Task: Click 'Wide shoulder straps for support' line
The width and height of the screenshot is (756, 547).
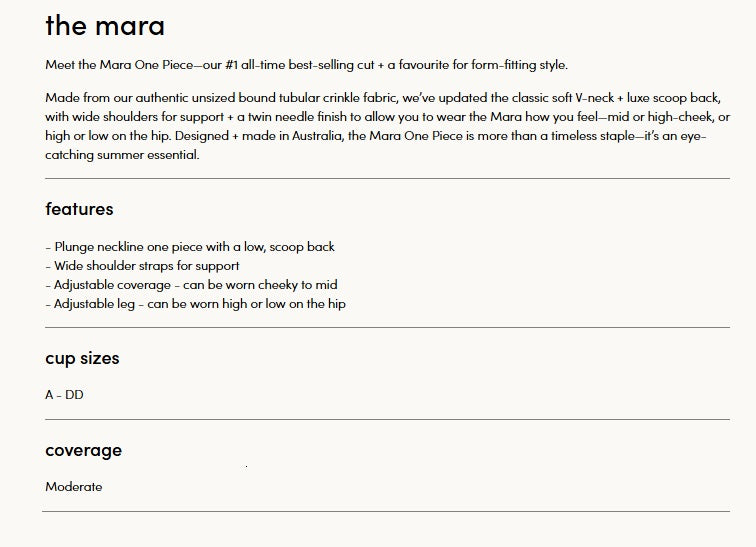Action: (x=142, y=266)
